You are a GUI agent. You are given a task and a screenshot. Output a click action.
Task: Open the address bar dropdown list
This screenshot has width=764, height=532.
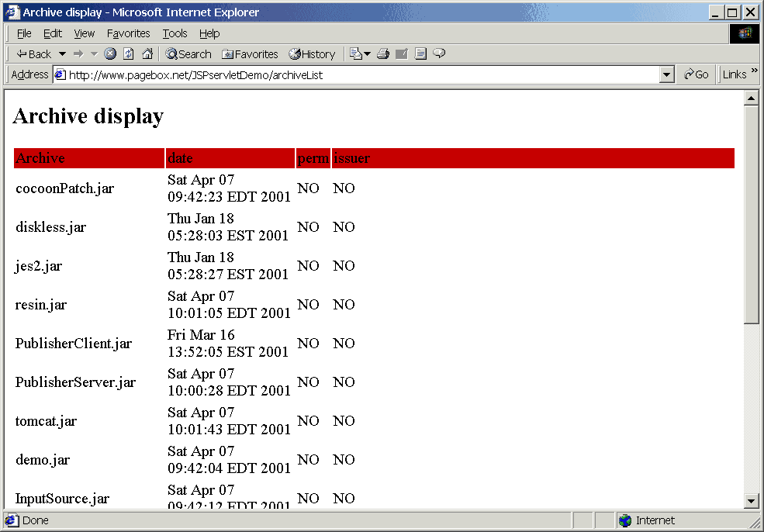pyautogui.click(x=666, y=74)
